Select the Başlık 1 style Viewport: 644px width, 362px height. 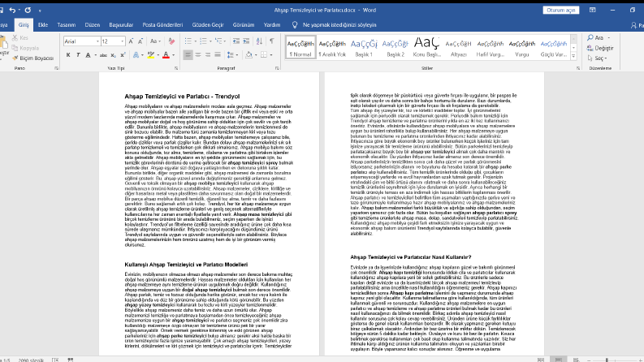[x=364, y=47]
